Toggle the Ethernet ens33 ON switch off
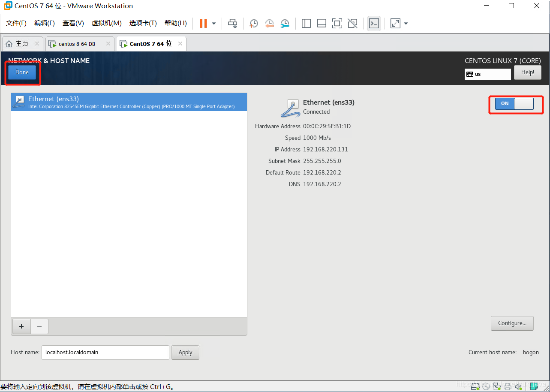Viewport: 550px width, 392px height. pos(514,103)
